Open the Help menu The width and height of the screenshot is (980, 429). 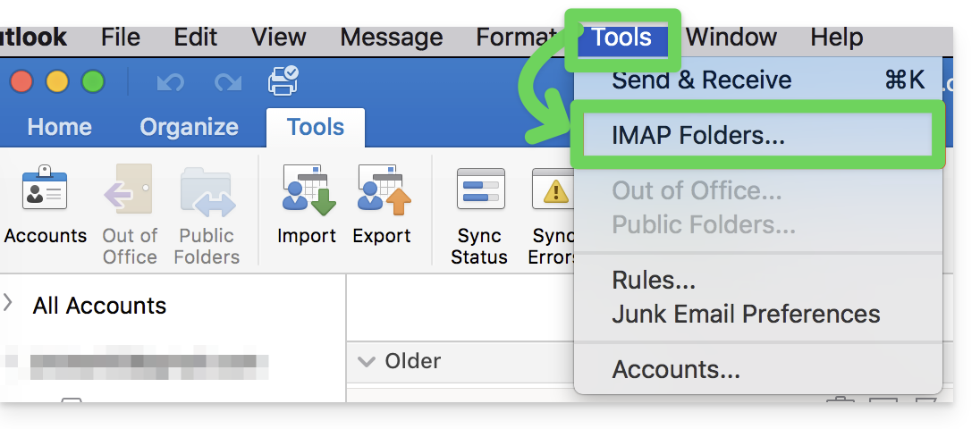pyautogui.click(x=836, y=38)
